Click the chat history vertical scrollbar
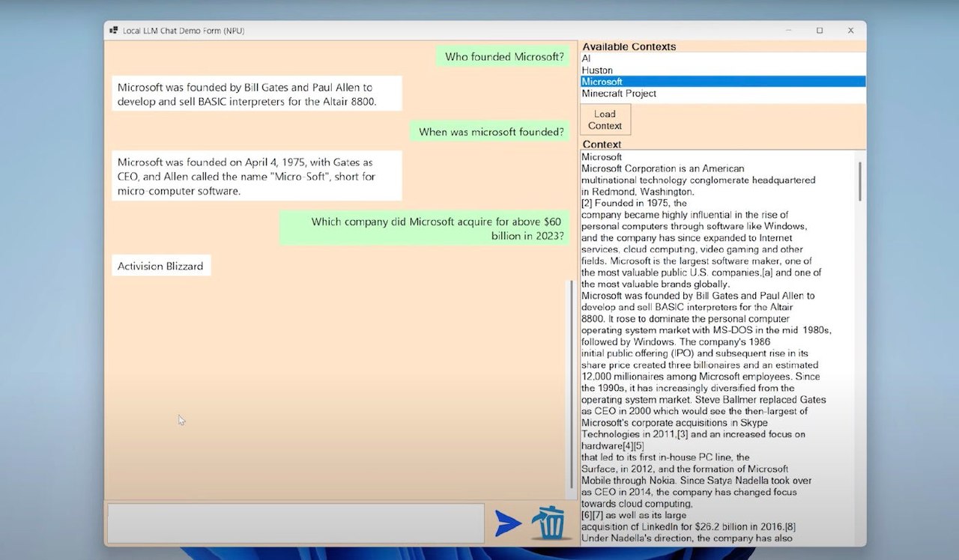959x560 pixels. [x=572, y=382]
